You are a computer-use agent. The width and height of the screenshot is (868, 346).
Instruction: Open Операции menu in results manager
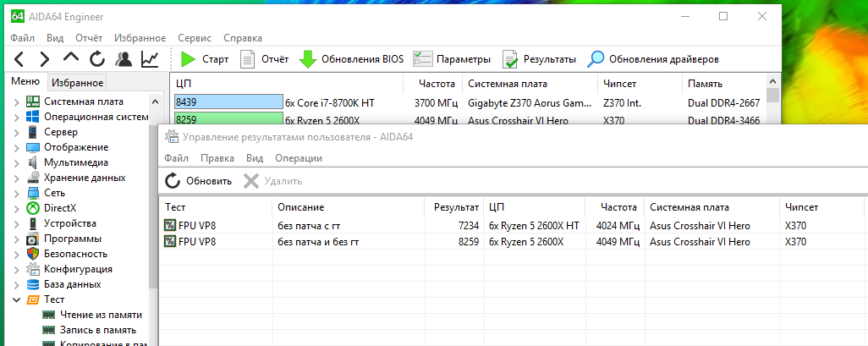click(x=299, y=158)
